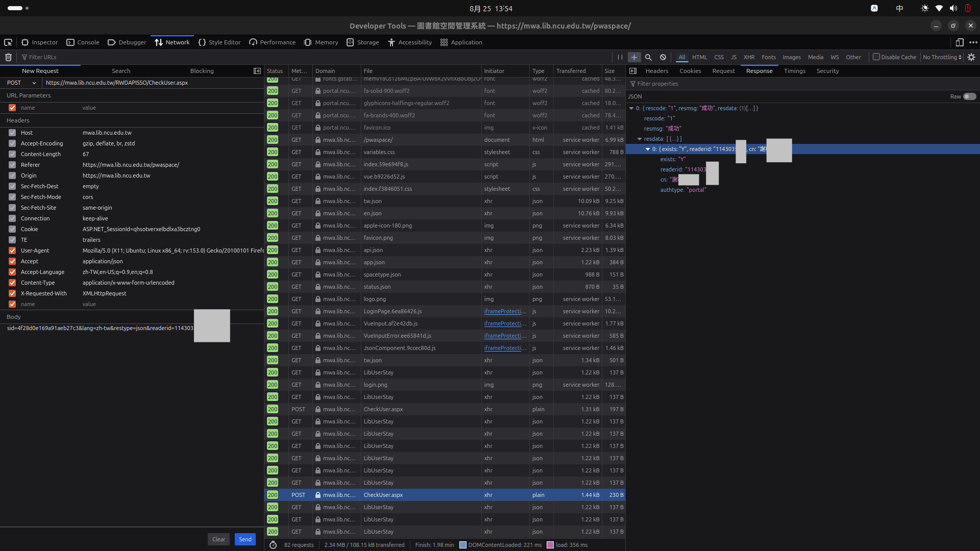Toggle responsive design mode icon
The image size is (980, 551).
[960, 42]
